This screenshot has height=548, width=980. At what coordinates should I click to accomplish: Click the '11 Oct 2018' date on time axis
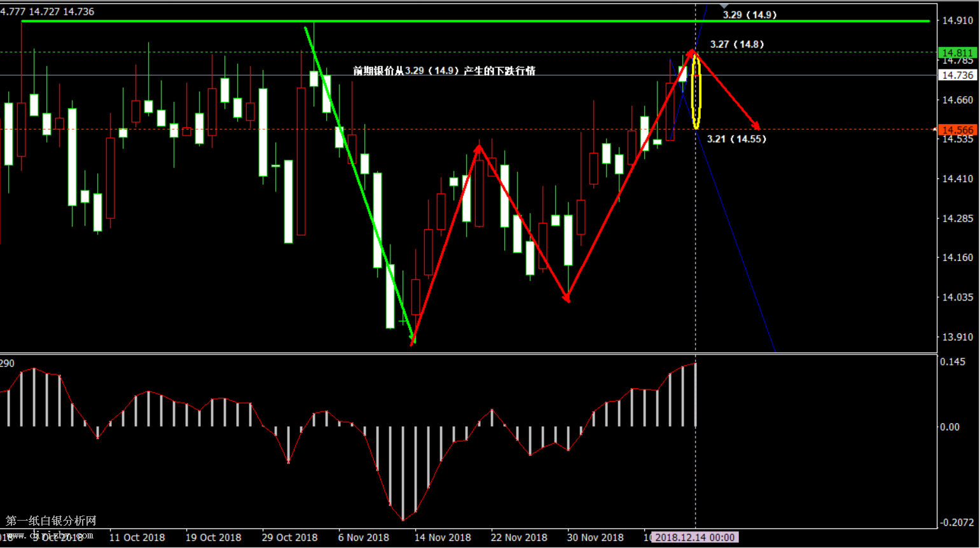[x=137, y=537]
